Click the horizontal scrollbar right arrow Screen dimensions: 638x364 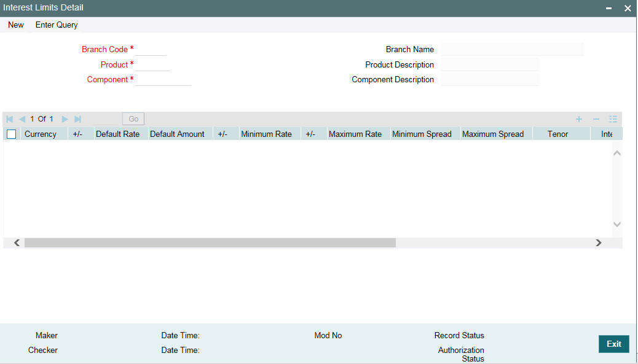[x=598, y=243]
